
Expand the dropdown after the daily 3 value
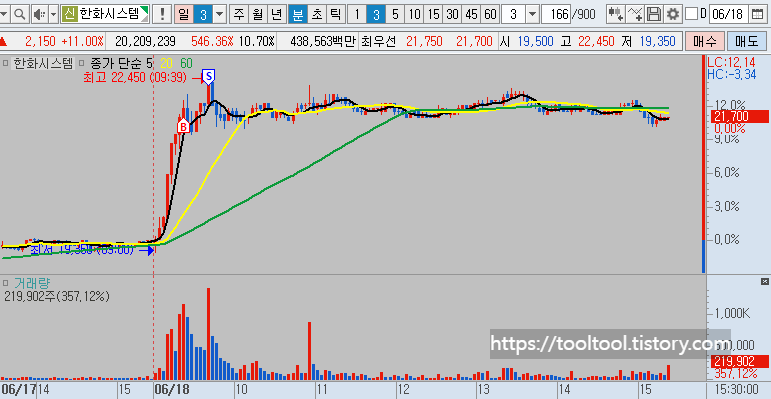(220, 15)
